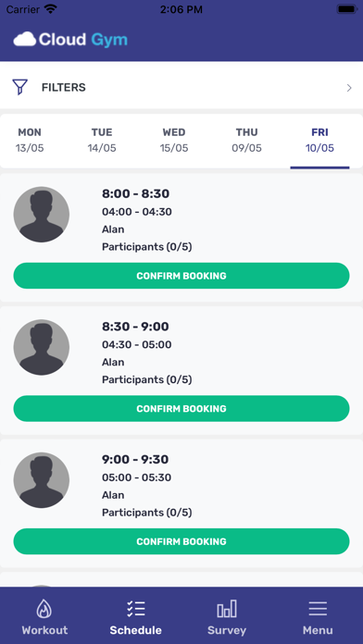Confirm booking for 8:00 - 8:30 class
This screenshot has width=363, height=644.
181,276
